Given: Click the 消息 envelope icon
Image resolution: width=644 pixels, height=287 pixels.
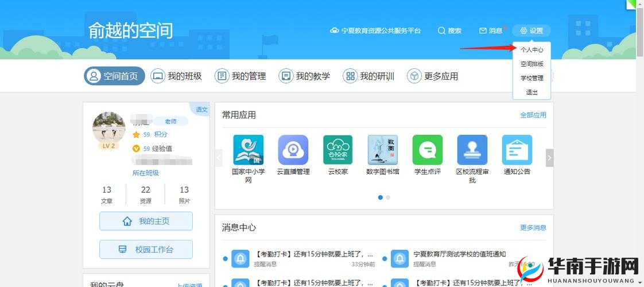Looking at the screenshot, I should pyautogui.click(x=483, y=31).
